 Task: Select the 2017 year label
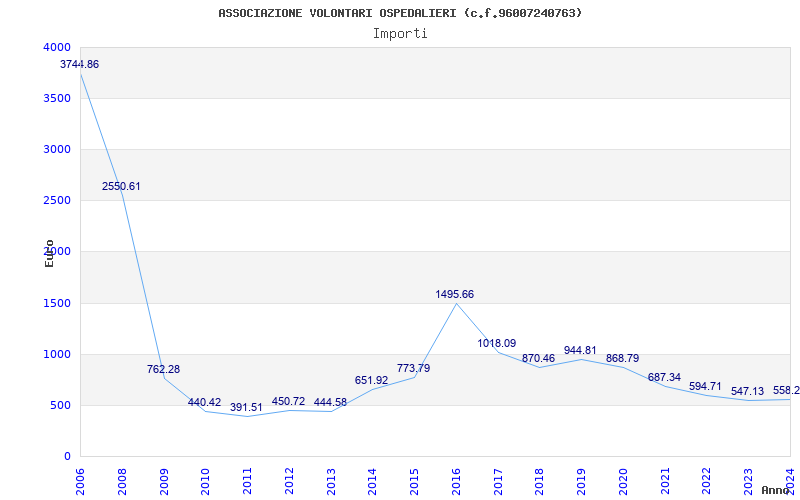tap(498, 481)
